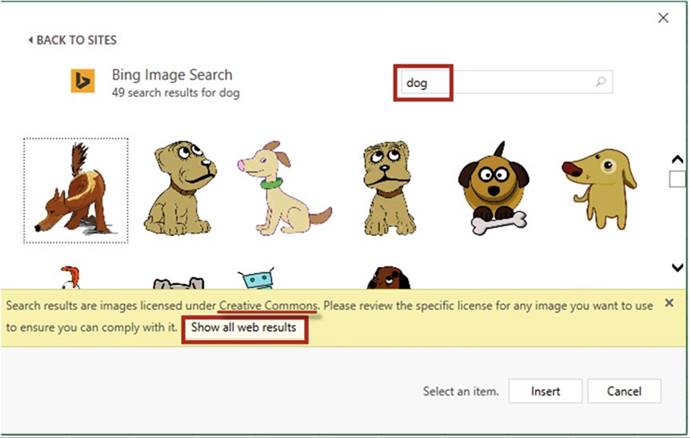Click the Bing logo icon
This screenshot has height=438, width=690.
[82, 81]
